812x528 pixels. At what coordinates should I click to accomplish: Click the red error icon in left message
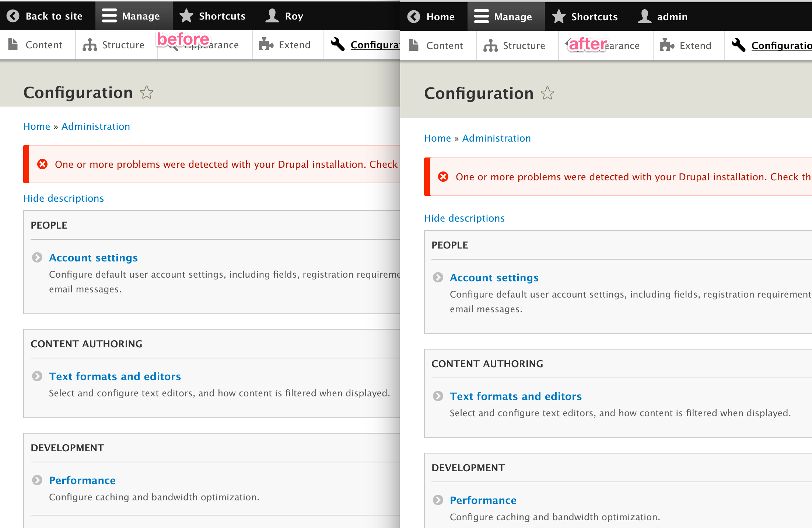42,164
